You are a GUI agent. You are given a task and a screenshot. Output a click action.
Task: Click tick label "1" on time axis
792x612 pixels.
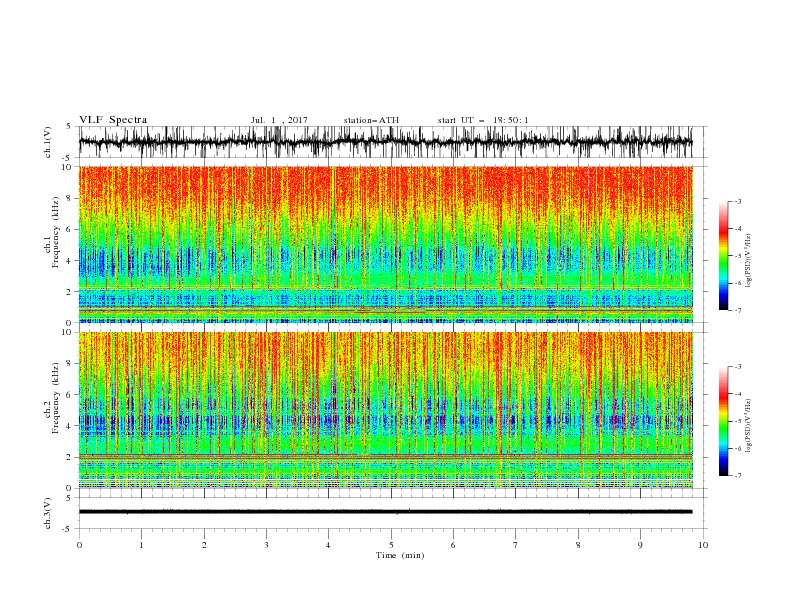(x=141, y=545)
